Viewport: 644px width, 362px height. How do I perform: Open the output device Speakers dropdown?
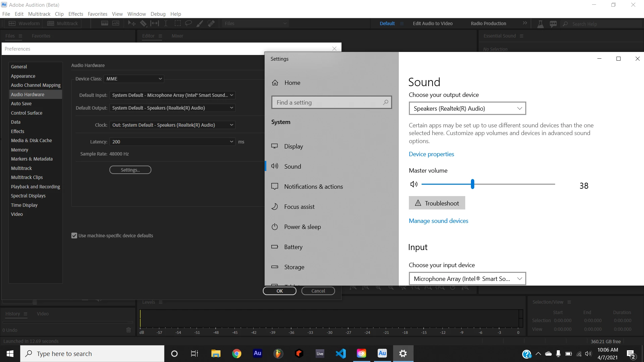(467, 109)
